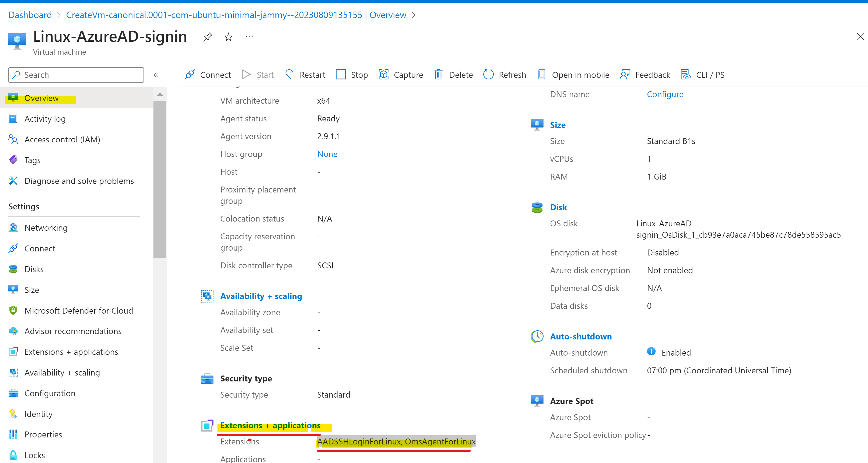
Task: Click the Availability + scaling section icon
Action: pyautogui.click(x=207, y=296)
